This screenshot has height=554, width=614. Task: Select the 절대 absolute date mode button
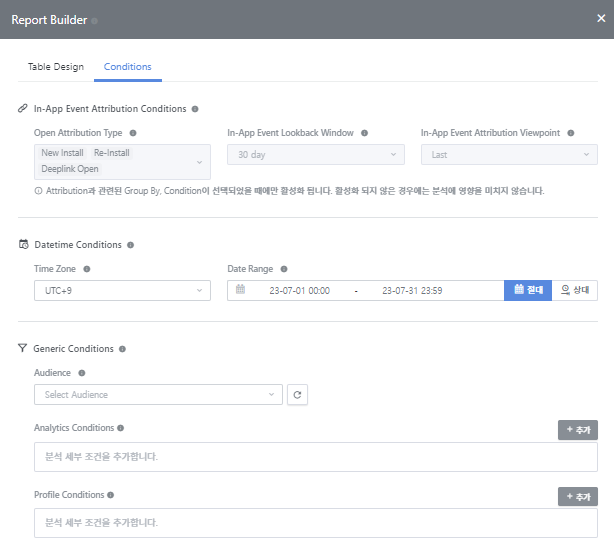528,291
